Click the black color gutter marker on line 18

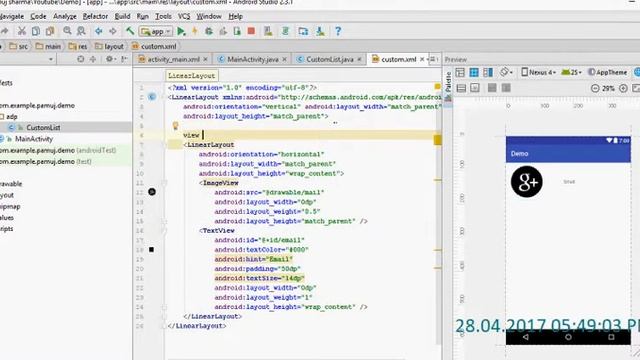pos(151,249)
